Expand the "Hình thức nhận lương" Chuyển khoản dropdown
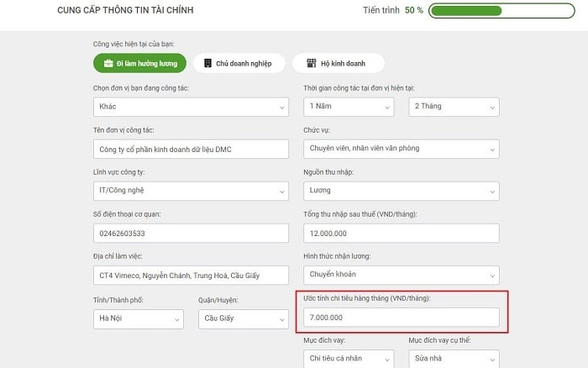 click(401, 275)
